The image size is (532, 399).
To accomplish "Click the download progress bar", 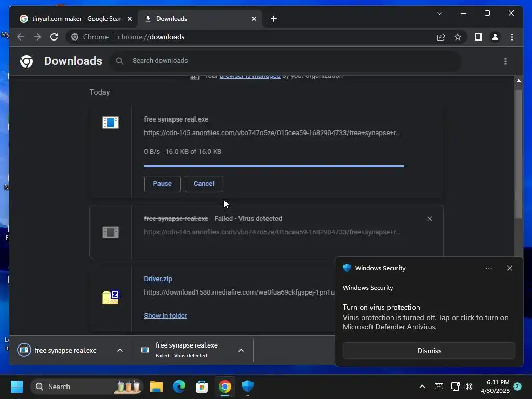I will [274, 166].
